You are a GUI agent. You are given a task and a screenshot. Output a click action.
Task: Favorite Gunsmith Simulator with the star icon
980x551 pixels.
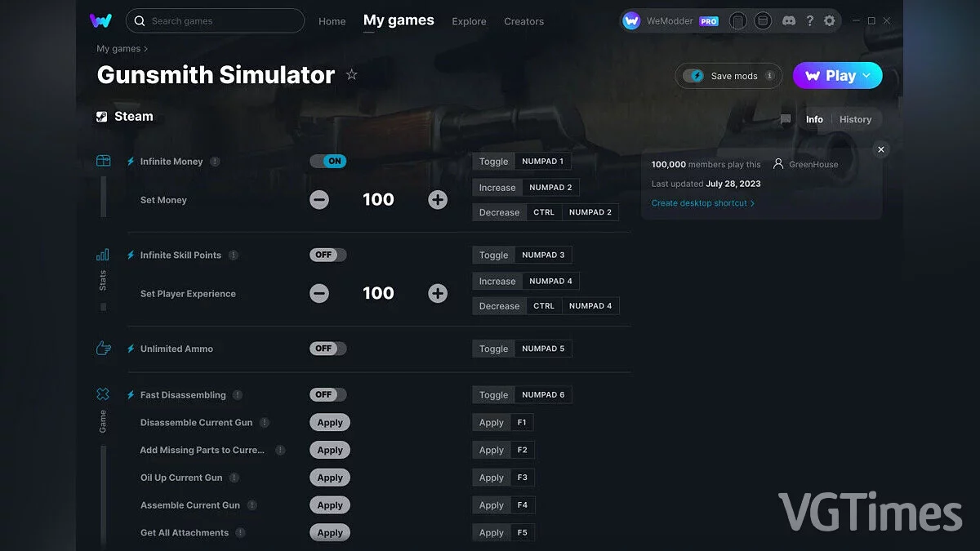point(352,75)
